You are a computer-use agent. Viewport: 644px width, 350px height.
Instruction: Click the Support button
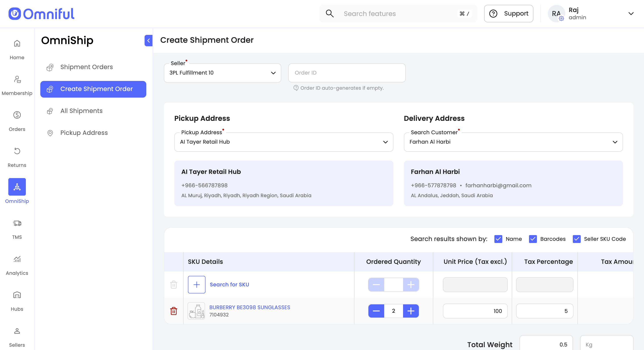coord(508,14)
